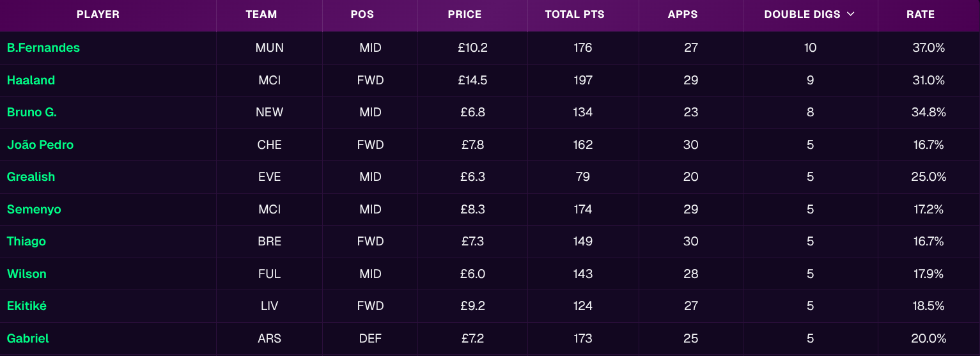Sort table by Team column header
The width and height of the screenshot is (980, 356).
coord(261,15)
